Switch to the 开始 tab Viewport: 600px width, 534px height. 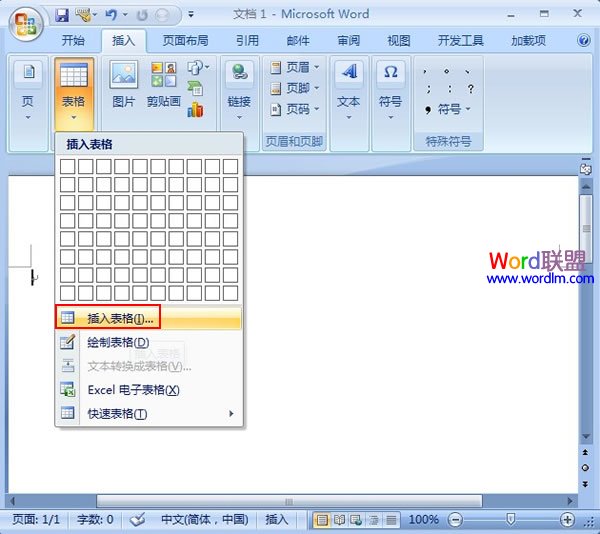73,40
